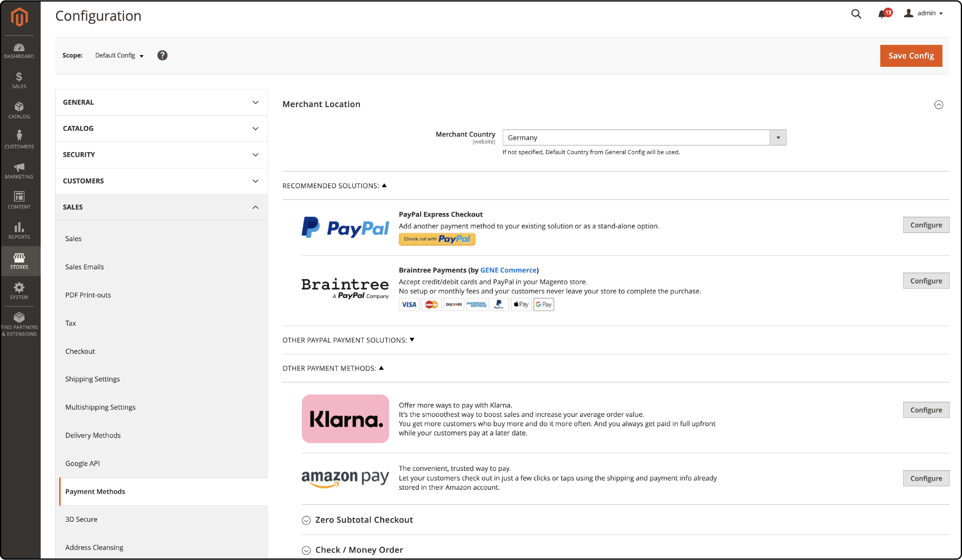Viewport: 962px width, 560px height.
Task: Open the Catalog sidebar icon
Action: point(19,111)
